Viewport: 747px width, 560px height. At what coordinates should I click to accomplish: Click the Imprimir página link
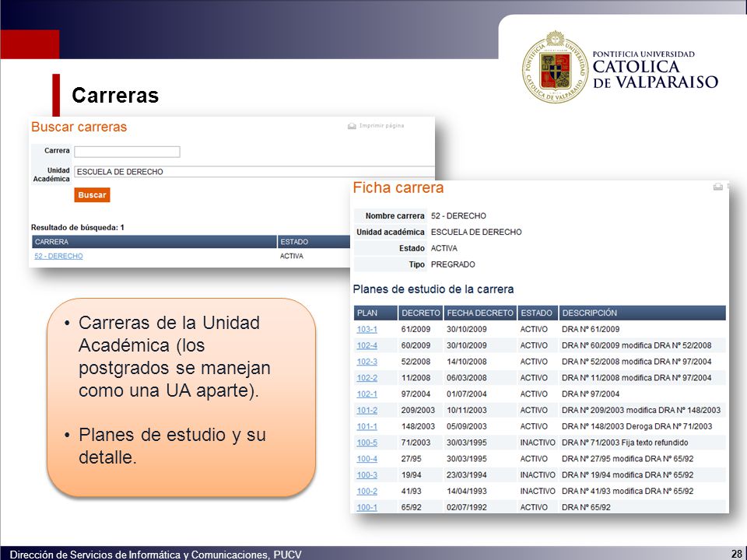381,126
